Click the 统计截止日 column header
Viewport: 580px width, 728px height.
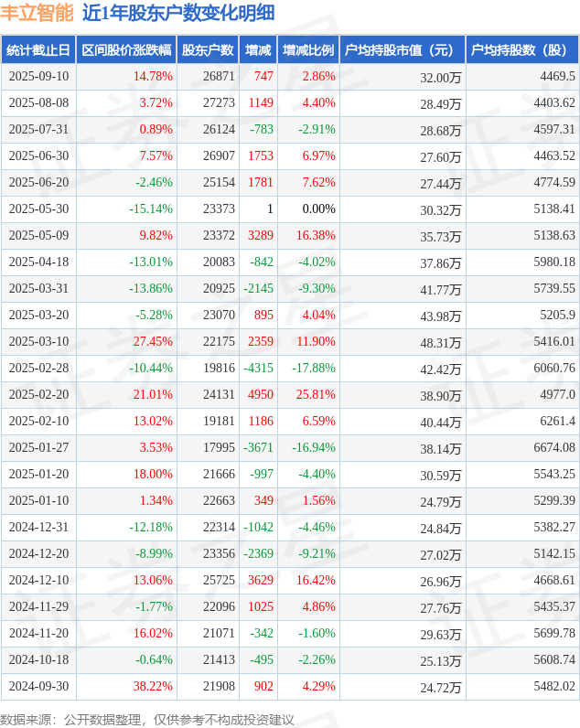pos(38,50)
